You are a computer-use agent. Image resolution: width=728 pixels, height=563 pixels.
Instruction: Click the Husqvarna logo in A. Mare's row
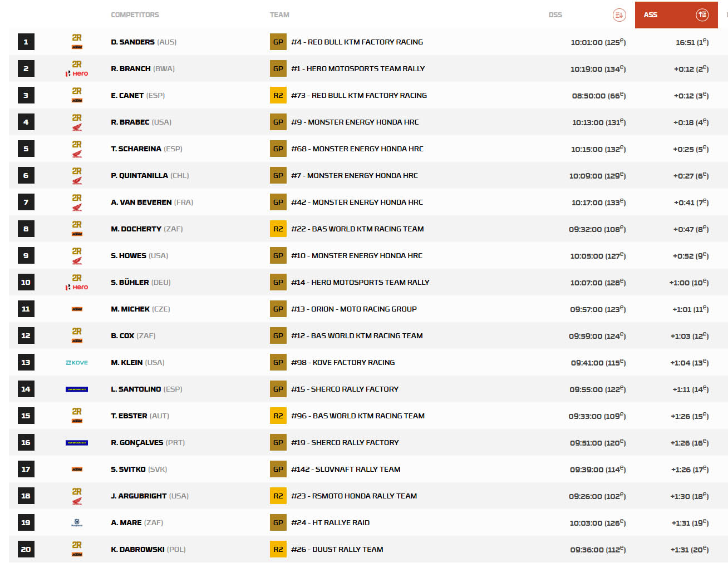[77, 523]
